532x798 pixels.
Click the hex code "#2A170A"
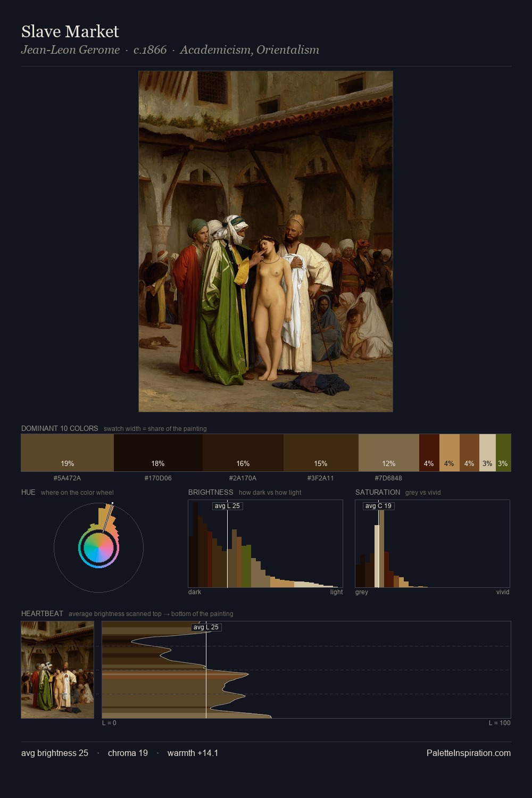coord(243,478)
